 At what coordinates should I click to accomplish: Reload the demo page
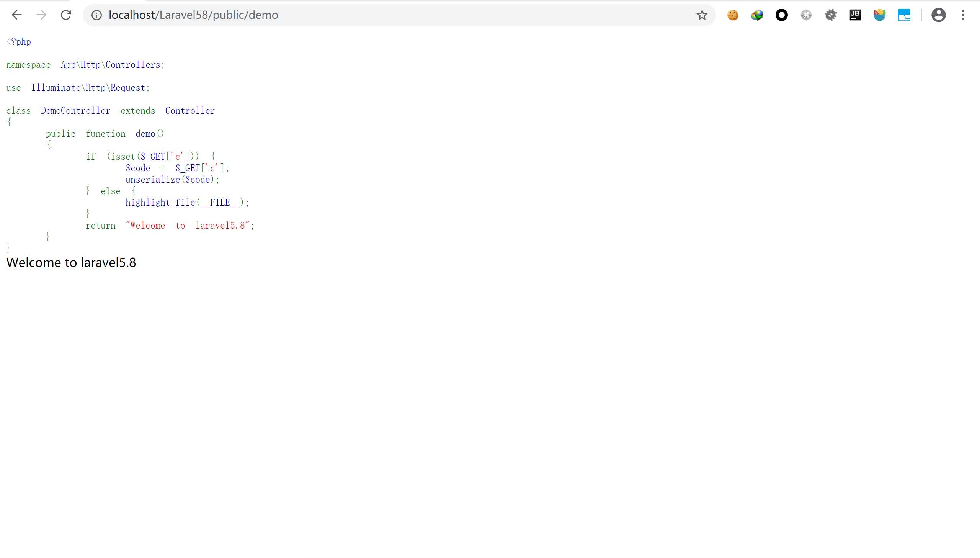click(66, 15)
